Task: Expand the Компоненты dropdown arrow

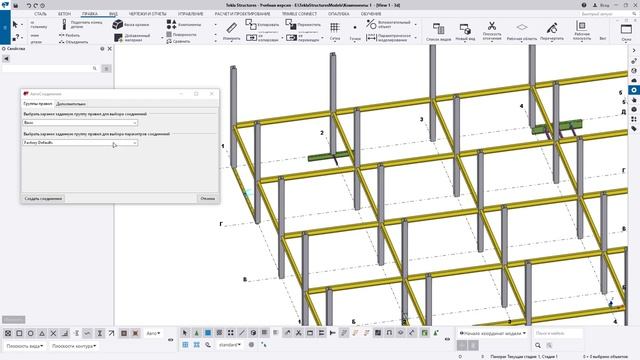Action: click(216, 25)
